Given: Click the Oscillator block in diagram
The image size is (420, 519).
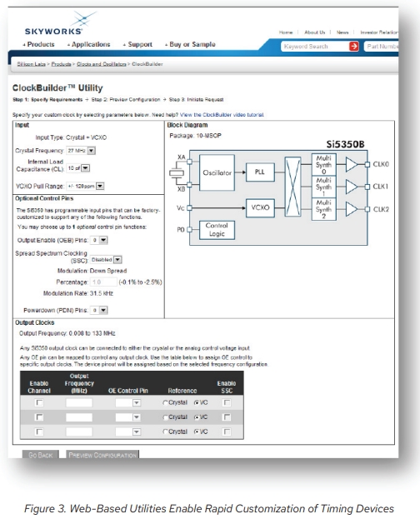Looking at the screenshot, I should 217,172.
